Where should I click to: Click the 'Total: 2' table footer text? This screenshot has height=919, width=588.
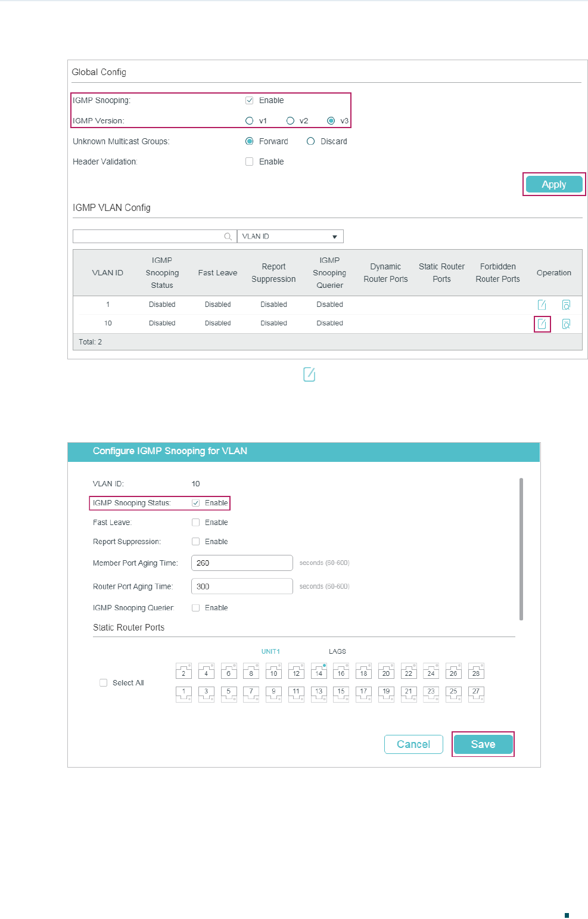[x=91, y=342]
